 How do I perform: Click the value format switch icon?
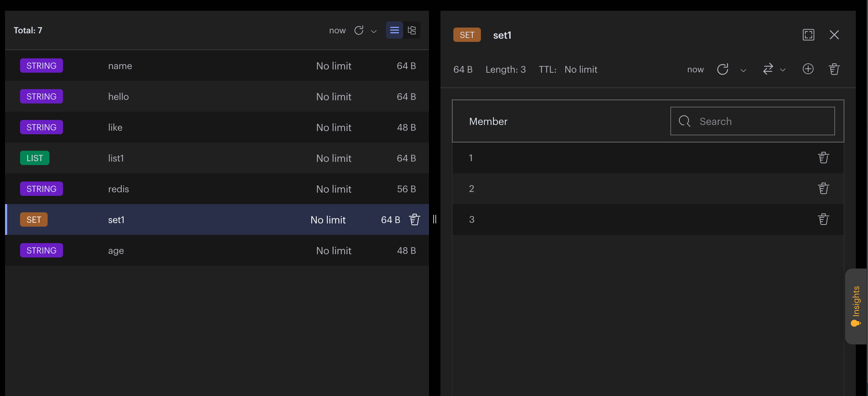pos(768,69)
